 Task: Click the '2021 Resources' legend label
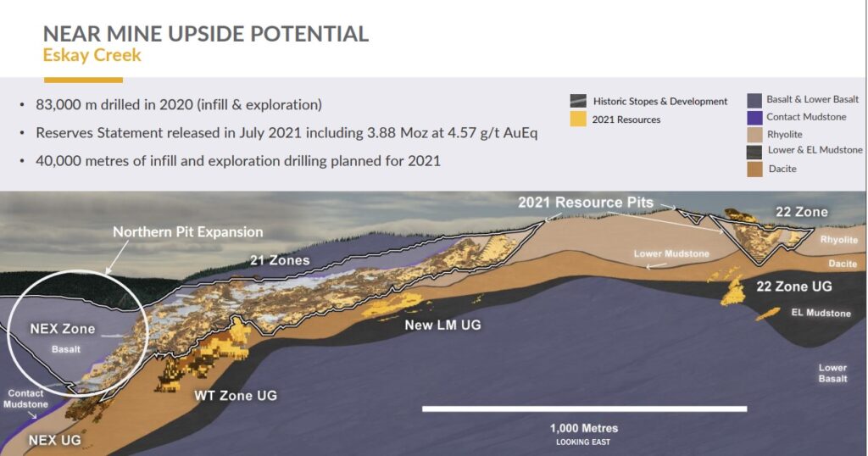(x=626, y=120)
